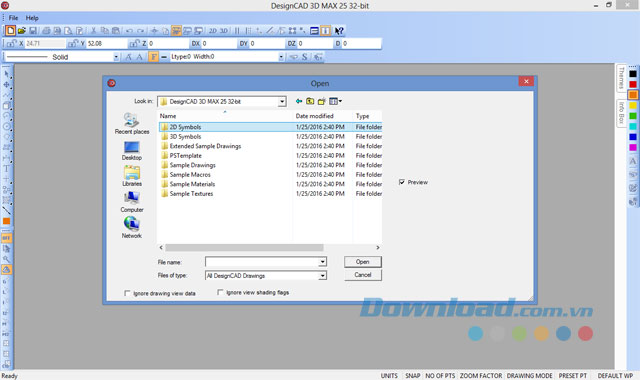Pick the yellow color swatch
This screenshot has height=380, width=640.
633,105
